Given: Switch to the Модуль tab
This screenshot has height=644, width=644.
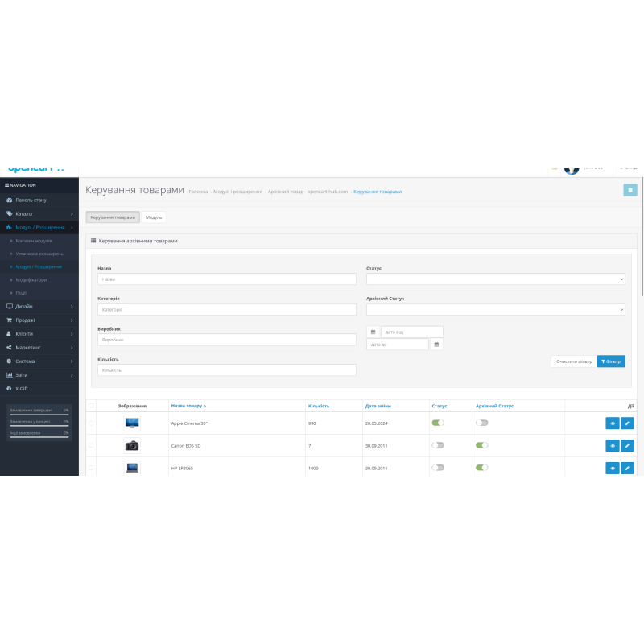Looking at the screenshot, I should point(155,217).
